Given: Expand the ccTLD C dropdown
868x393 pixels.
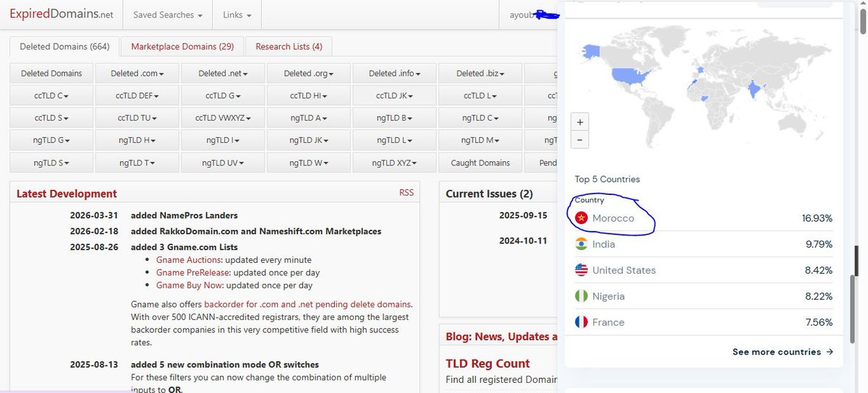Looking at the screenshot, I should [51, 95].
